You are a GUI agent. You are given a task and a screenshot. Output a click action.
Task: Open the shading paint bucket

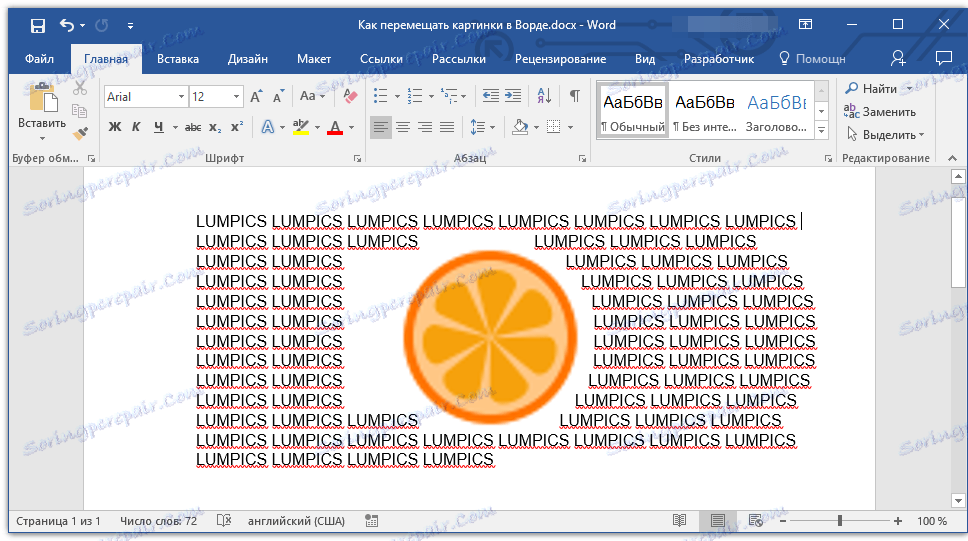[520, 127]
